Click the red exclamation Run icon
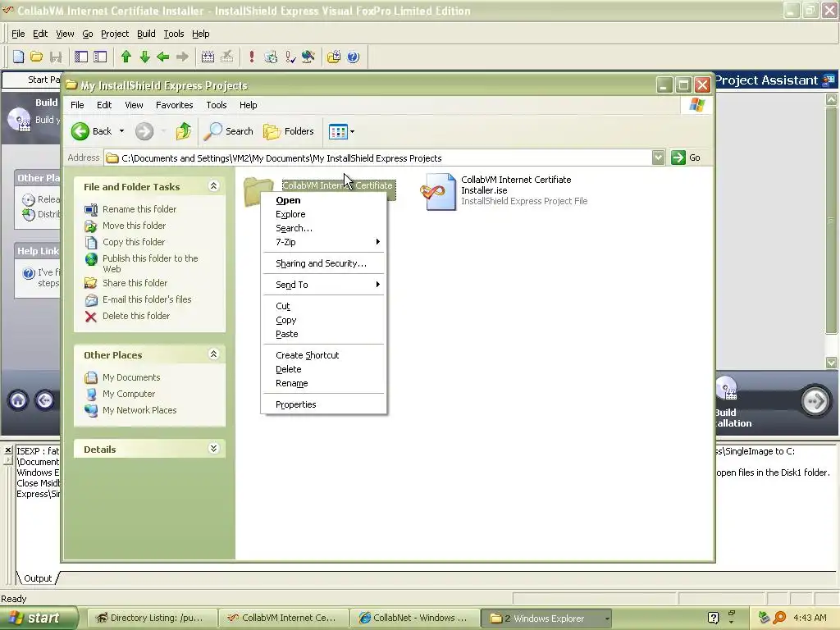Screen dimensions: 840x630 (x=252, y=57)
